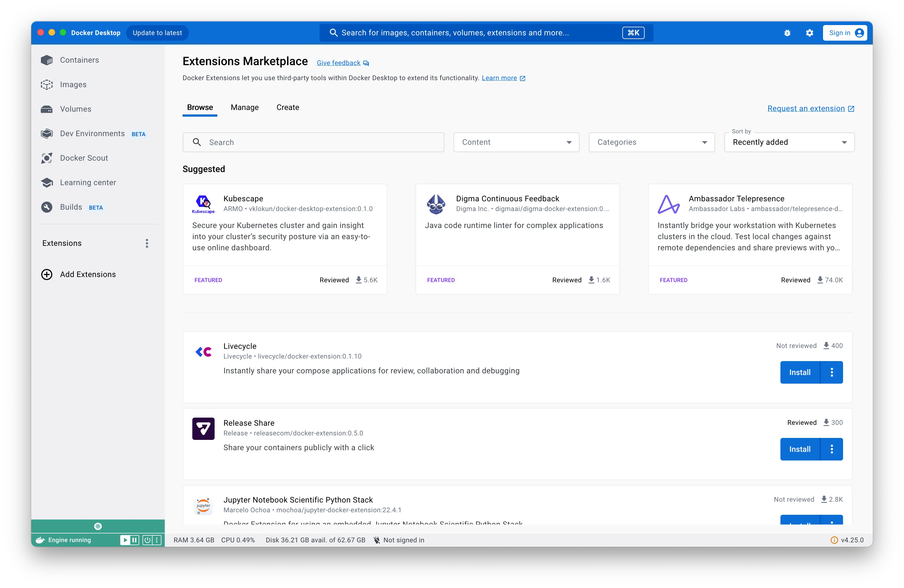Pause the Docker engine
Screen dimensions: 904x588
pos(134,540)
